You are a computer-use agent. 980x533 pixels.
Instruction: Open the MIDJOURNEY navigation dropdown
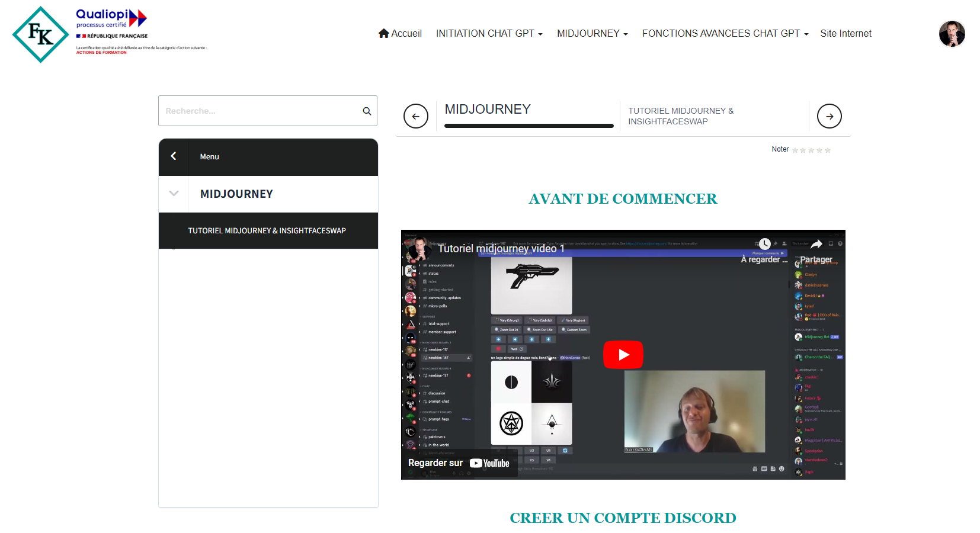click(592, 34)
